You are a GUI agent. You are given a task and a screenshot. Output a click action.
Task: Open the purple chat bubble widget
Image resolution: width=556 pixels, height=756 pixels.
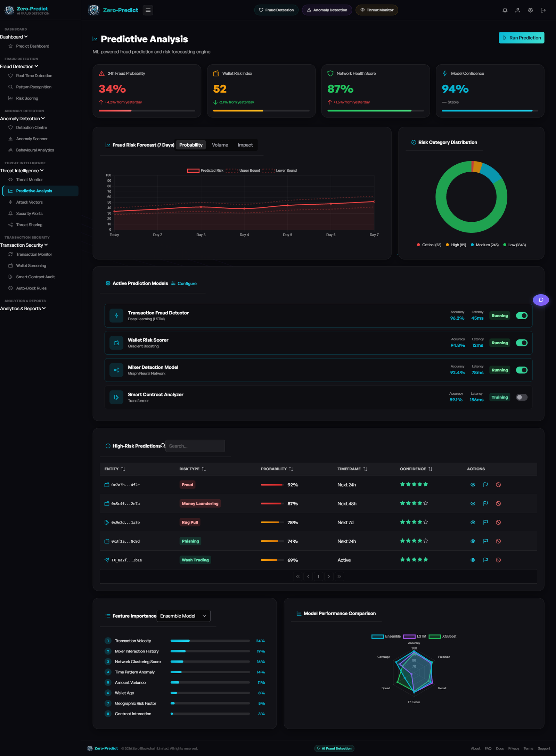point(541,300)
